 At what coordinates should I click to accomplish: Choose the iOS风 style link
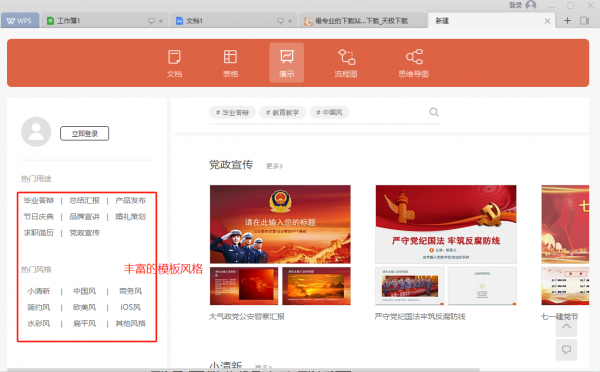(x=130, y=307)
